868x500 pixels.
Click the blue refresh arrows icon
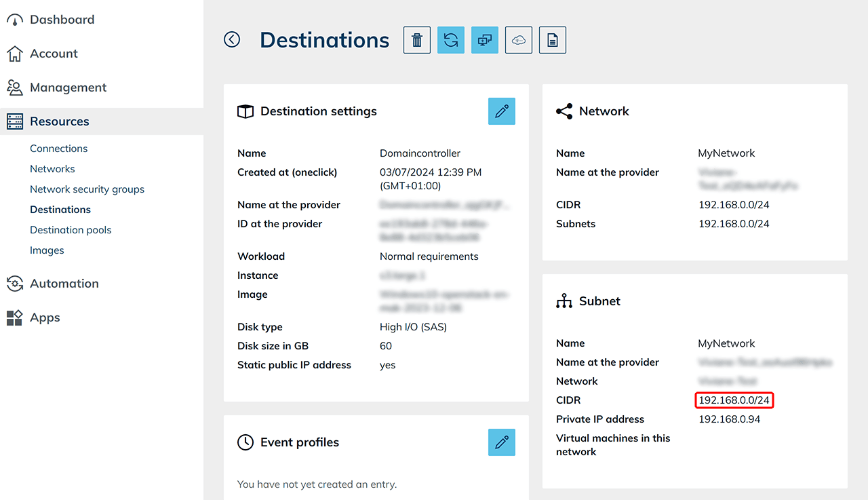(451, 40)
